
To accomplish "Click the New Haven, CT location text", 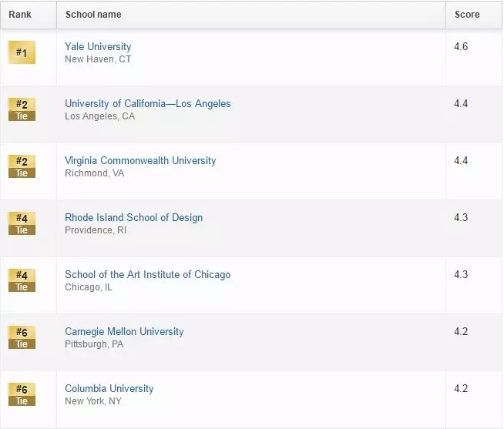I will point(98,59).
